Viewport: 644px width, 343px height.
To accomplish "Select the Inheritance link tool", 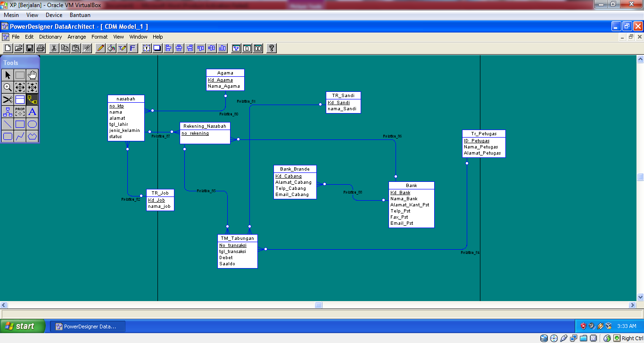I will click(x=7, y=112).
